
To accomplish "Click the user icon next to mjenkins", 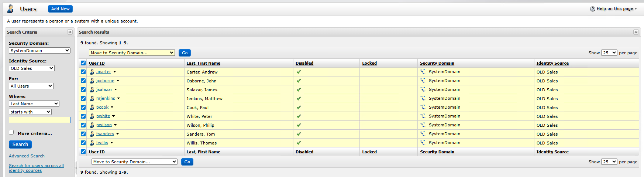I will click(92, 98).
